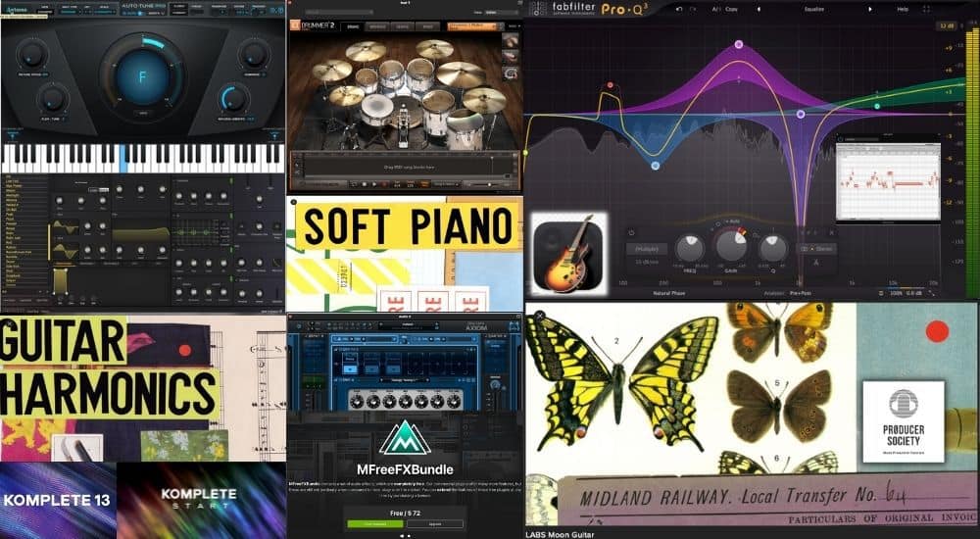
Task: Click the Antares logo in Auto-Tune
Action: (17, 10)
